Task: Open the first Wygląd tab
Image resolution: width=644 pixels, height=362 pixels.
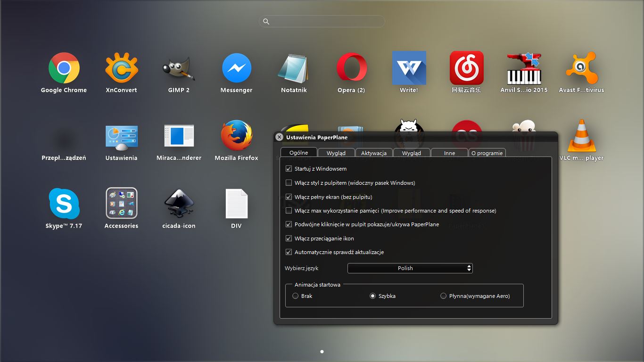Action: pyautogui.click(x=336, y=153)
